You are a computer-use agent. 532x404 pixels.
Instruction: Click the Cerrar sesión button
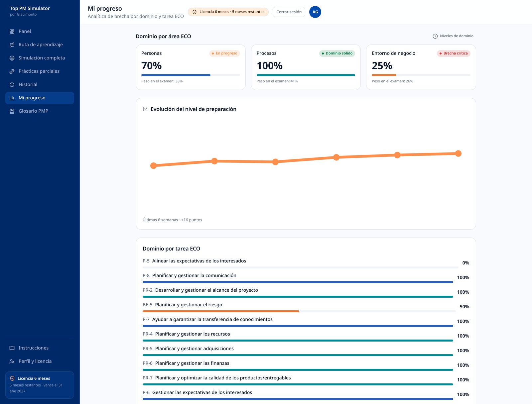(x=289, y=12)
